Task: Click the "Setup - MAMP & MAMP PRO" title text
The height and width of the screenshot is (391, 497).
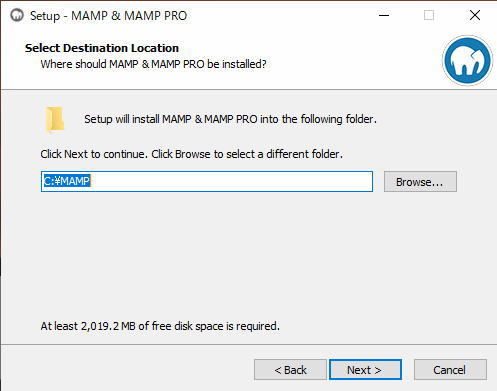Action: click(x=109, y=16)
